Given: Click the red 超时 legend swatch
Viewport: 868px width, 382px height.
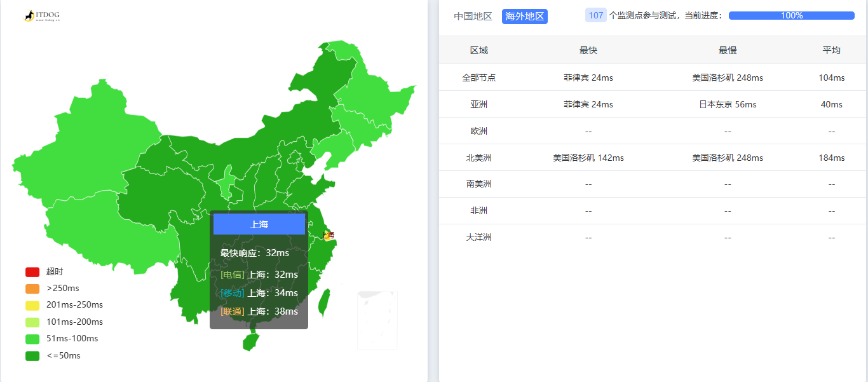Looking at the screenshot, I should click(x=32, y=272).
